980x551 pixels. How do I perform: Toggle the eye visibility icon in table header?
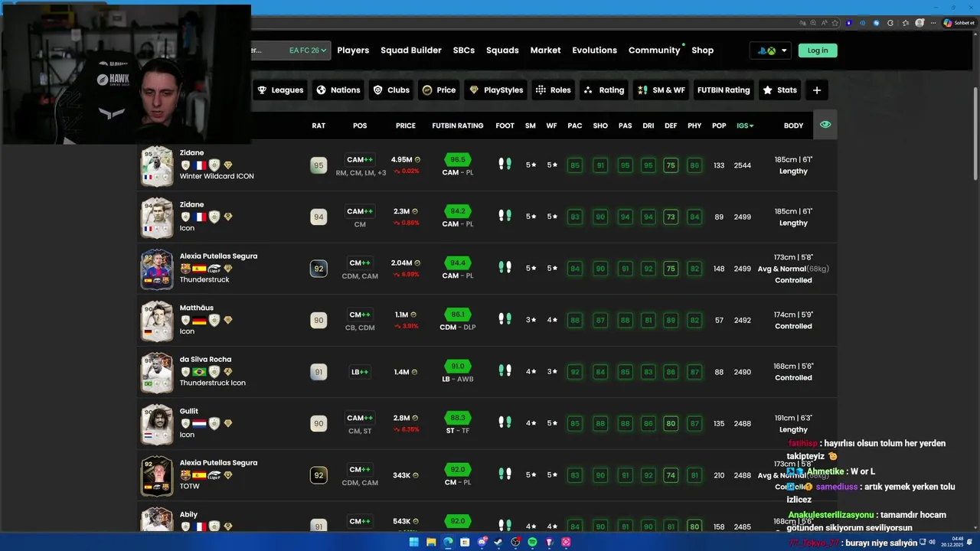coord(825,125)
